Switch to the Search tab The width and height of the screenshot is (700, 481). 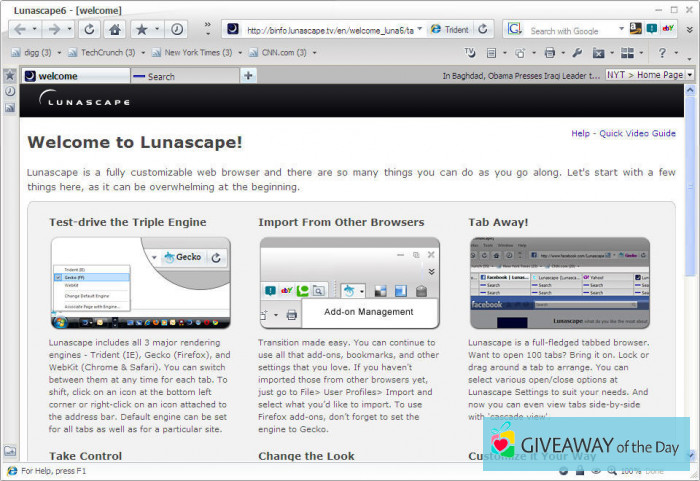pos(185,76)
